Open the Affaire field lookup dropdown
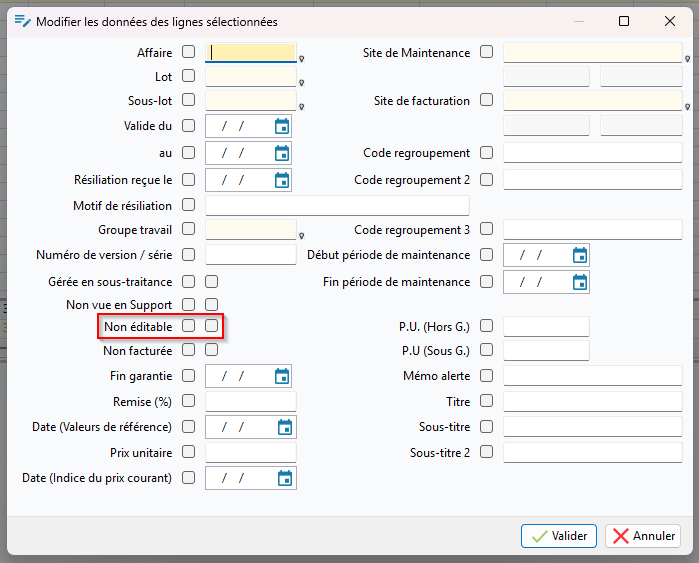 [x=302, y=59]
